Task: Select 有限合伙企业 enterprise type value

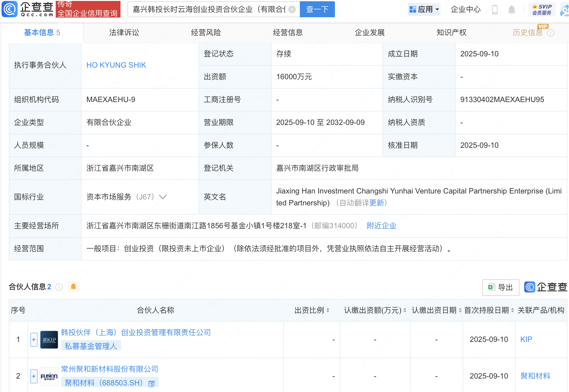Action: [x=109, y=122]
